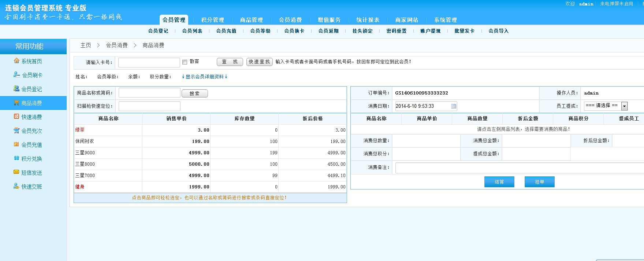This screenshot has height=261, width=644.
Task: Click the 库存数量 column header
Action: coord(245,119)
